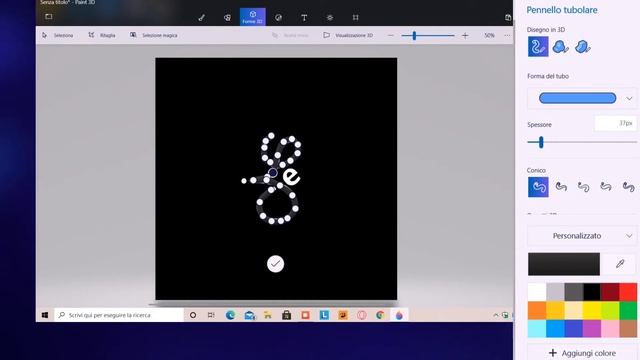This screenshot has height=360, width=640.
Task: Show hidden system tray icons
Action: tap(496, 315)
